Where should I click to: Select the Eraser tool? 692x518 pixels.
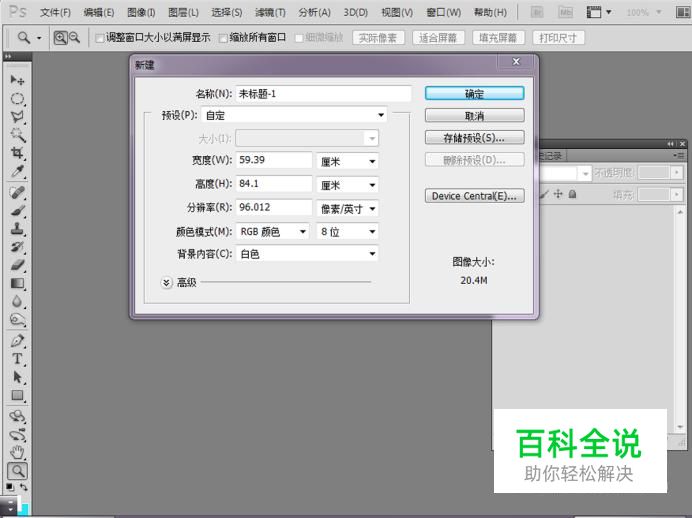click(17, 265)
